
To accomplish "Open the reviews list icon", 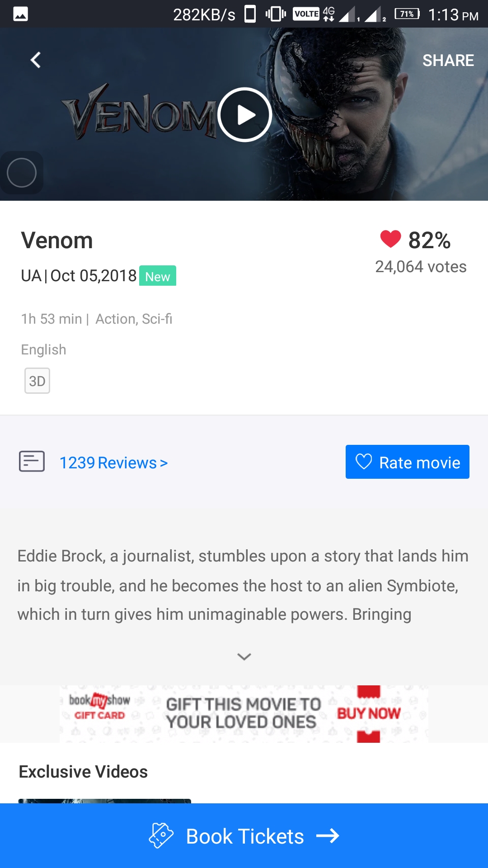I will tap(32, 462).
